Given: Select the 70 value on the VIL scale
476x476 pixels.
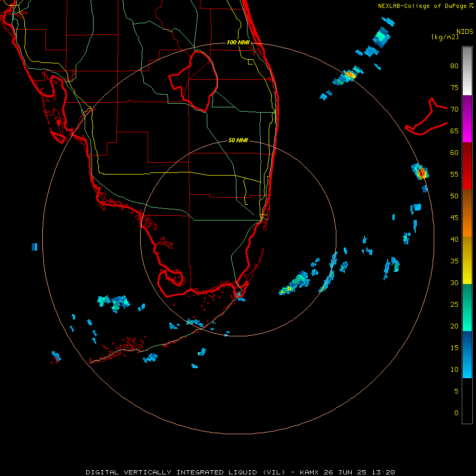Looking at the screenshot, I should (454, 109).
